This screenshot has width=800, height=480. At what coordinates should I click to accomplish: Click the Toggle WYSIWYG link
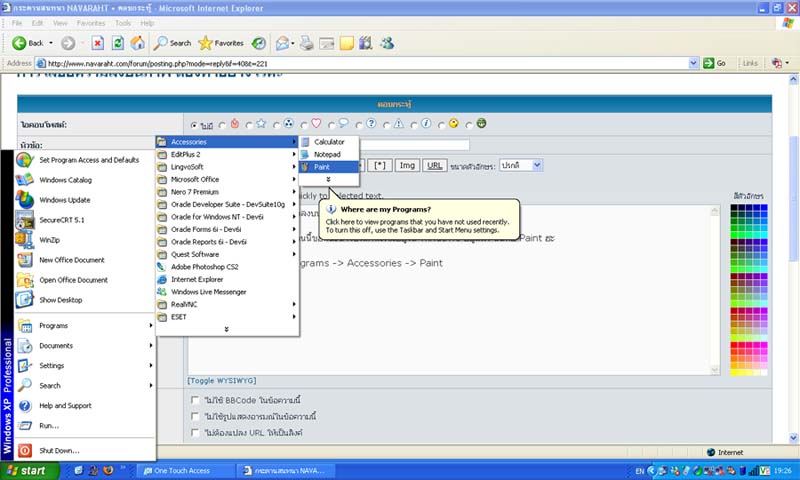221,381
